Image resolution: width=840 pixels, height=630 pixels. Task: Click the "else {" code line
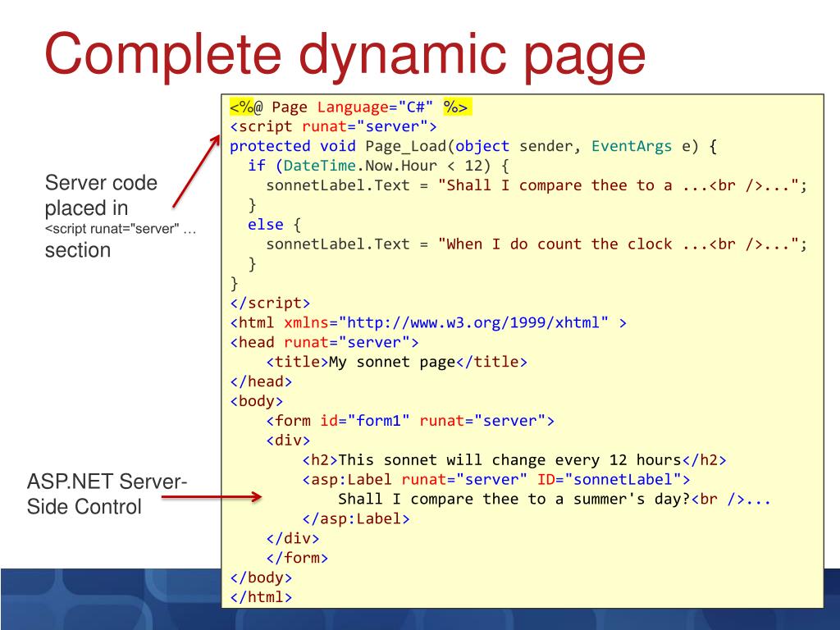274,225
